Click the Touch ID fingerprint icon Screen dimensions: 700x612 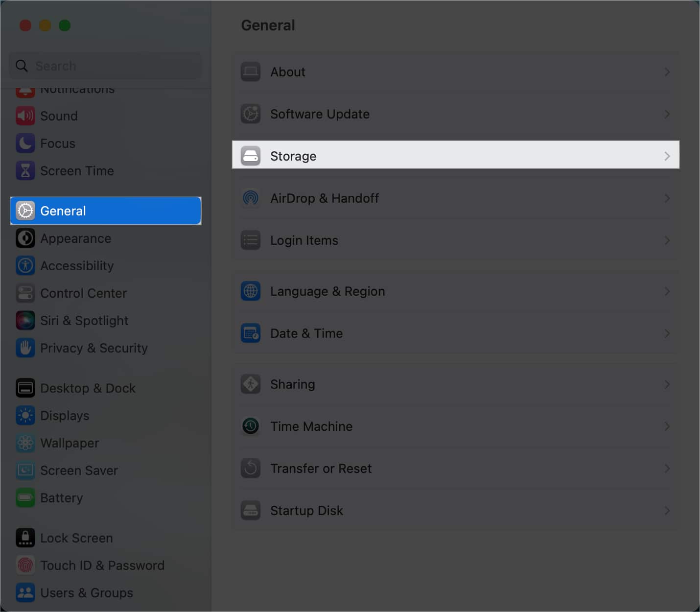(x=25, y=565)
